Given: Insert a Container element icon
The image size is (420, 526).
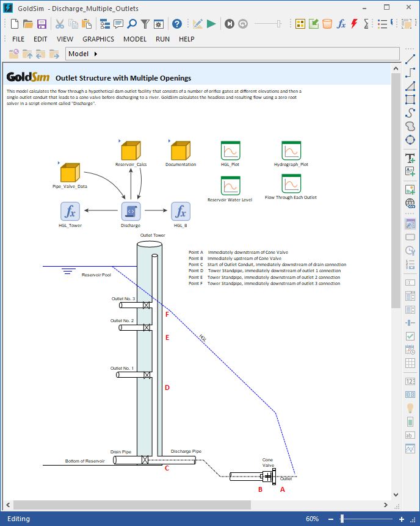Looking at the screenshot, I should coord(300,24).
